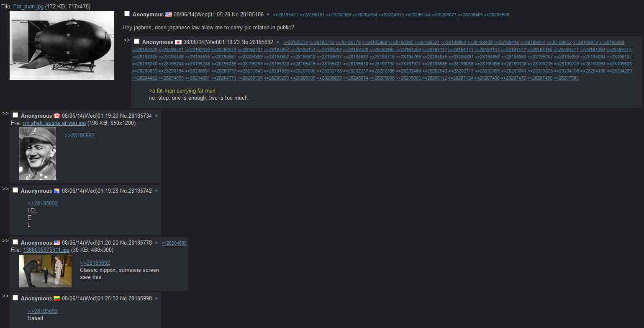Image resolution: width=644 pixels, height=328 pixels.
Task: Hide post No.28185998 using its >> button
Action: 5,296
